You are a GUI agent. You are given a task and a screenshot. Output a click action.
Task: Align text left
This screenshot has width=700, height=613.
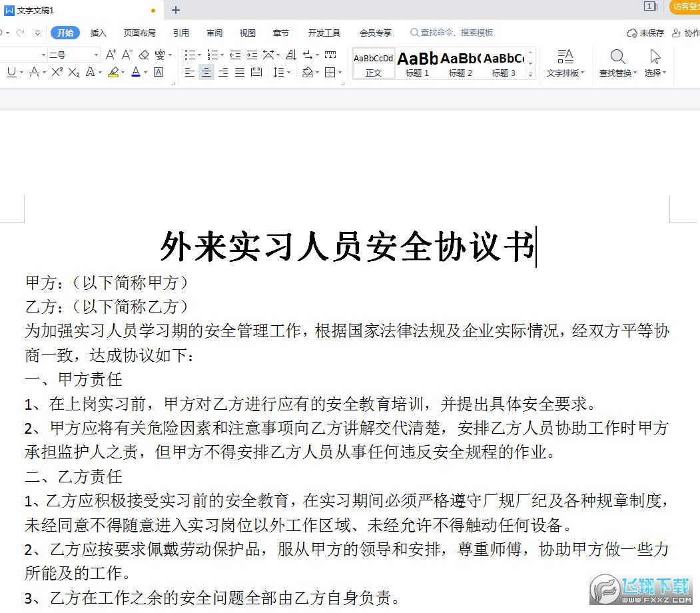pyautogui.click(x=190, y=72)
